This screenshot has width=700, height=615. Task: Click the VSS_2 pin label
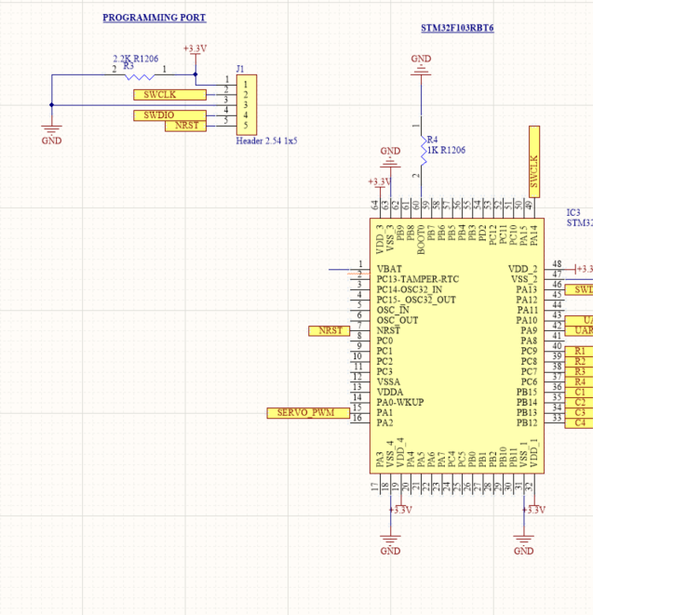point(524,279)
